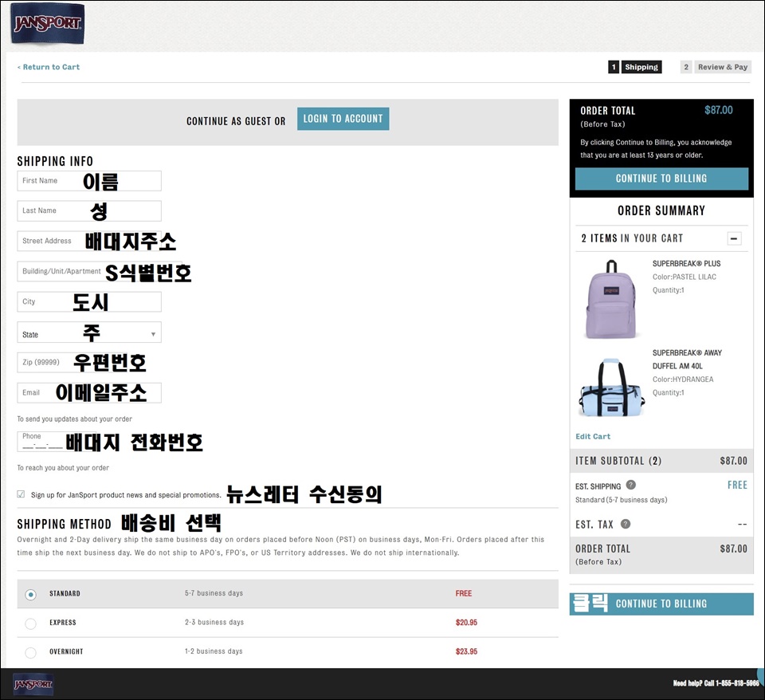Open the State dropdown
Viewport: 765px width, 700px height.
click(89, 332)
